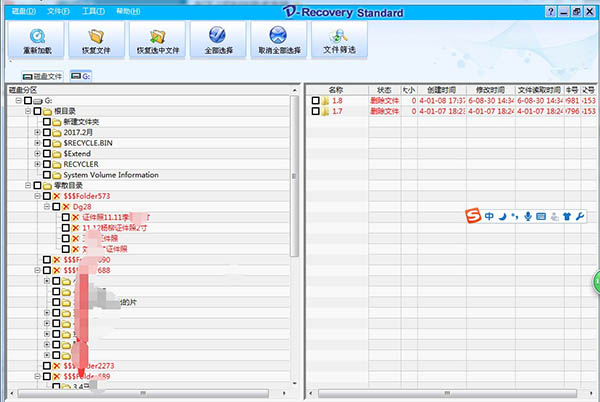
Task: Click the file list horizontal scrollbar thumb
Action: pyautogui.click(x=447, y=393)
